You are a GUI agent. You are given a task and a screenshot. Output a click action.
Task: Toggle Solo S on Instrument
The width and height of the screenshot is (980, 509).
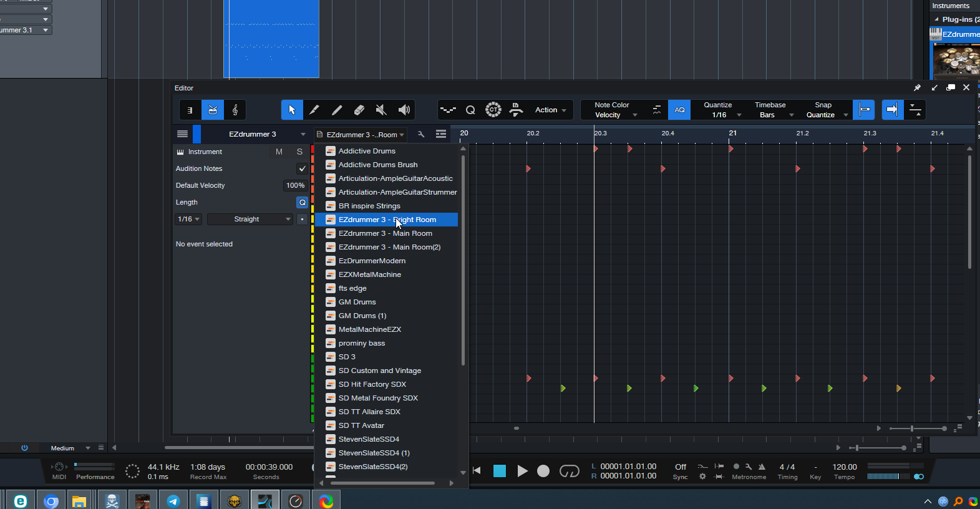pyautogui.click(x=299, y=152)
